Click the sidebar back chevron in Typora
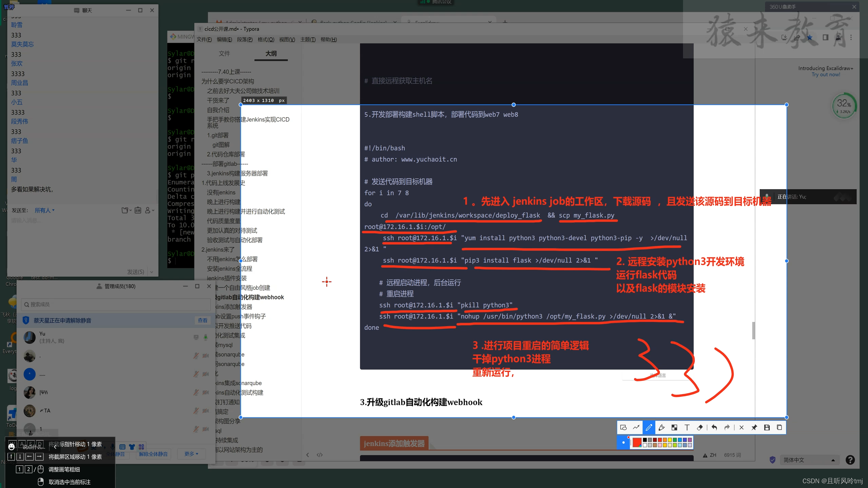The width and height of the screenshot is (868, 488). 308,455
